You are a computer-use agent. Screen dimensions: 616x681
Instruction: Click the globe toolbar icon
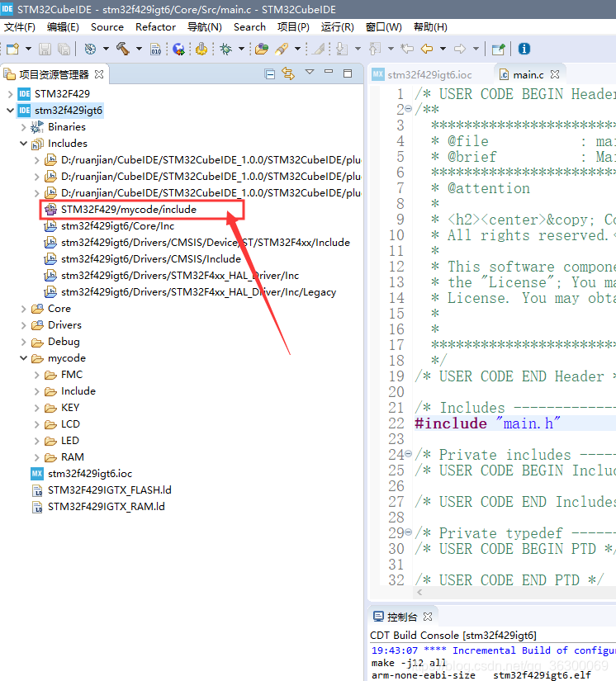pyautogui.click(x=178, y=49)
